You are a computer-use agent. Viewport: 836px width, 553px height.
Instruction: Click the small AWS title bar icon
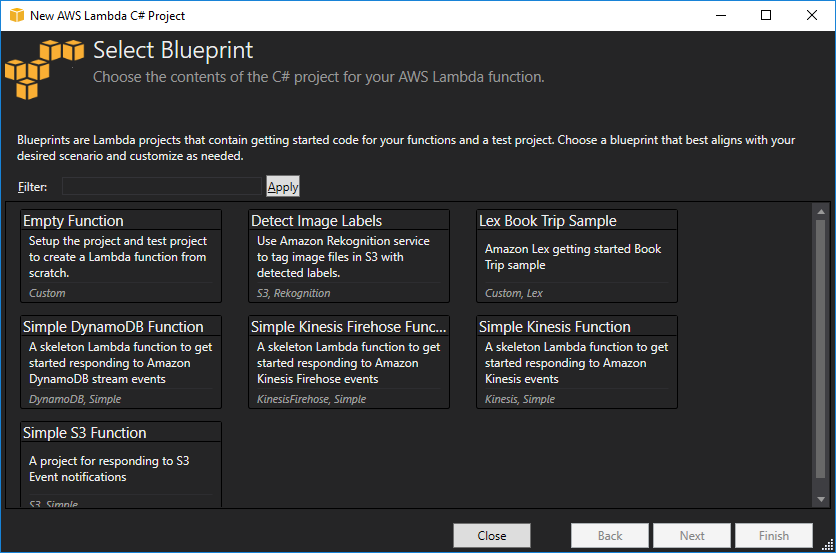tap(16, 16)
